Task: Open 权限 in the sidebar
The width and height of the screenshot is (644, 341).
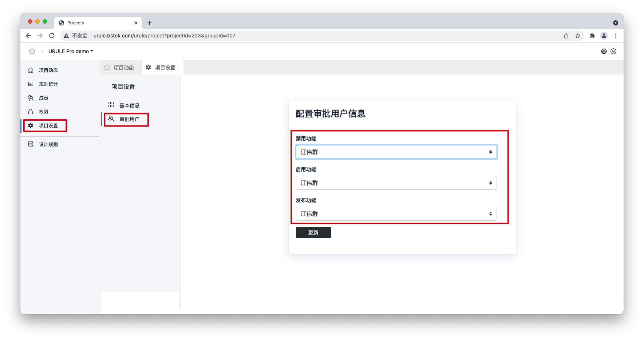Action: [43, 112]
